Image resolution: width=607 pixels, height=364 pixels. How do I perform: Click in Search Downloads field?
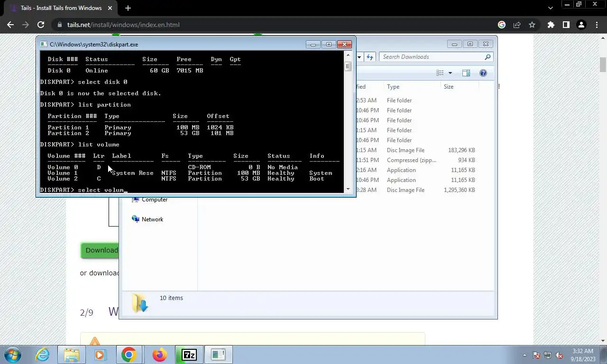tap(431, 57)
